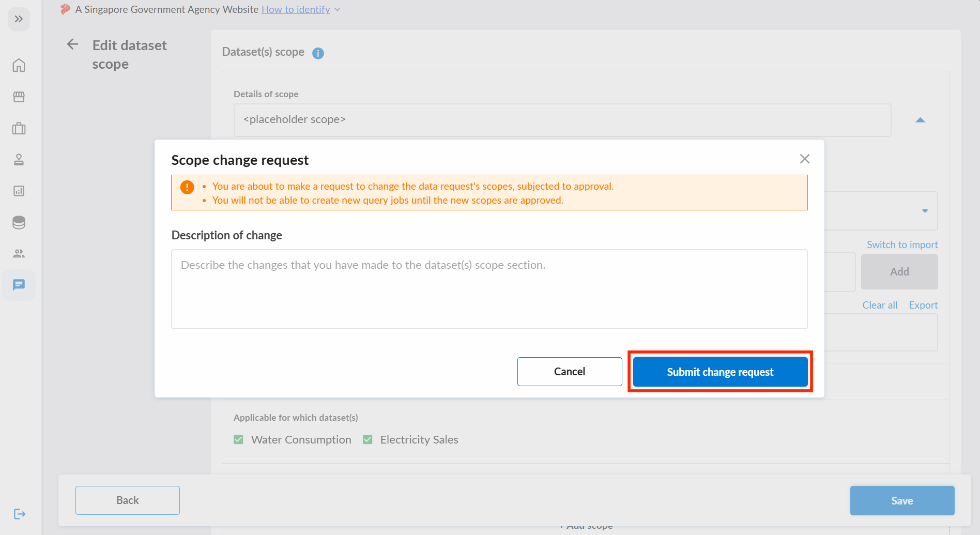Open the Home icon in sidebar

tap(19, 66)
